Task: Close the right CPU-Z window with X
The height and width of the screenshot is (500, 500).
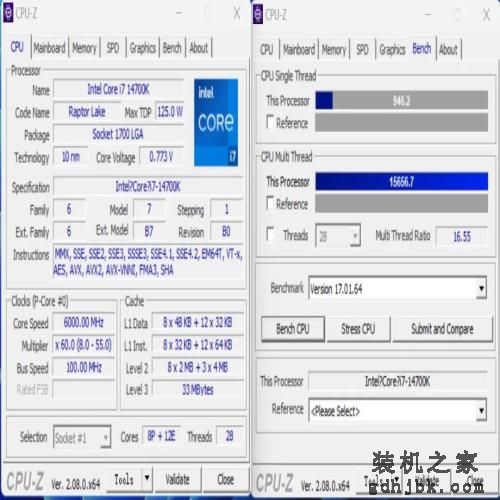Action: coord(486,15)
